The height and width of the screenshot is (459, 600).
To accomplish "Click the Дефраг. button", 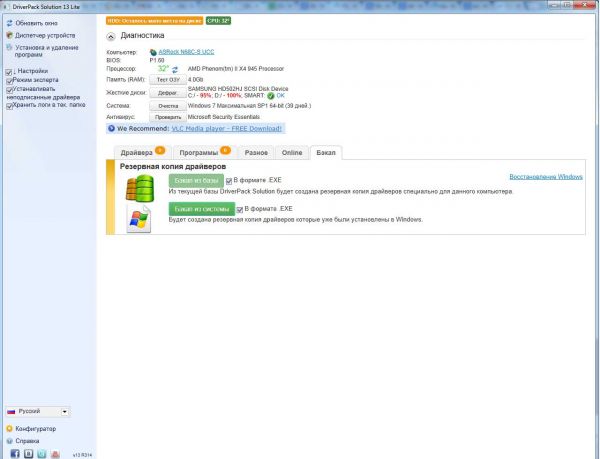I will [x=168, y=93].
